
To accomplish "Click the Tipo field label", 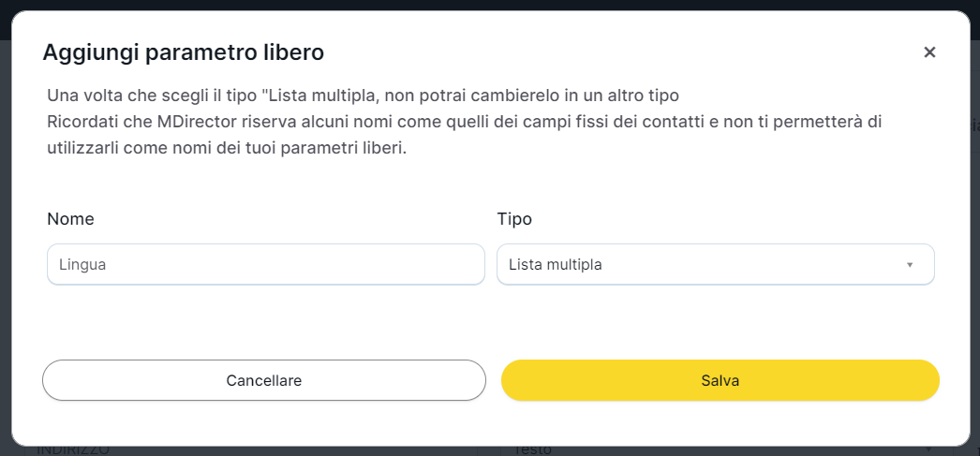I will point(514,219).
